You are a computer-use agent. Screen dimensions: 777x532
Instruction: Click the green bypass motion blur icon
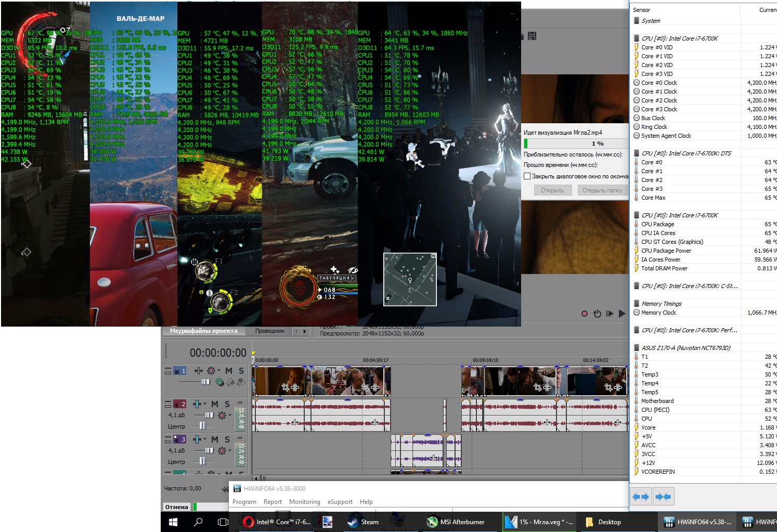[220, 382]
